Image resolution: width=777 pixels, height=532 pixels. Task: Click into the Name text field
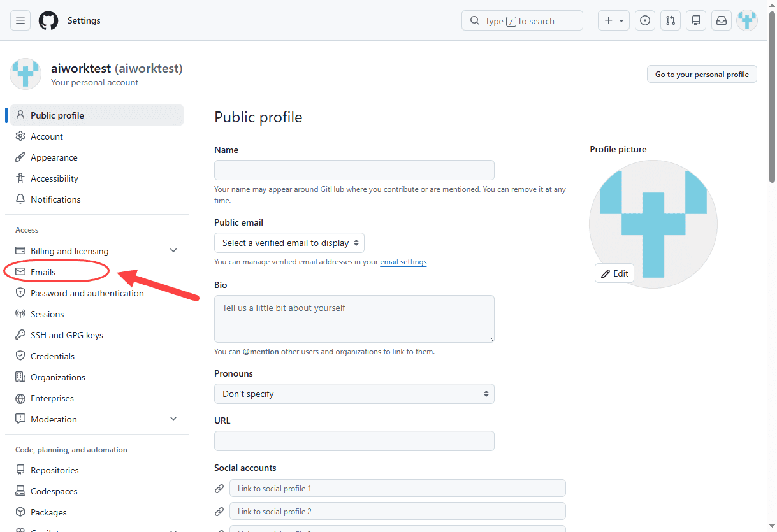coord(354,170)
